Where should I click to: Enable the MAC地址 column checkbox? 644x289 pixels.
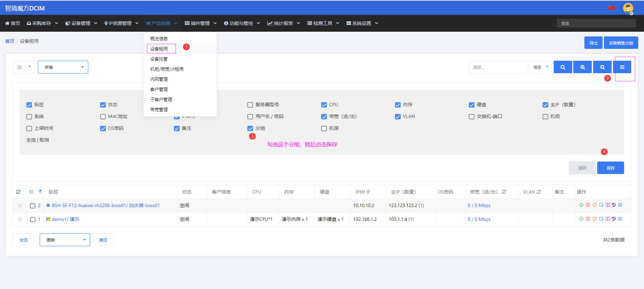pos(103,117)
